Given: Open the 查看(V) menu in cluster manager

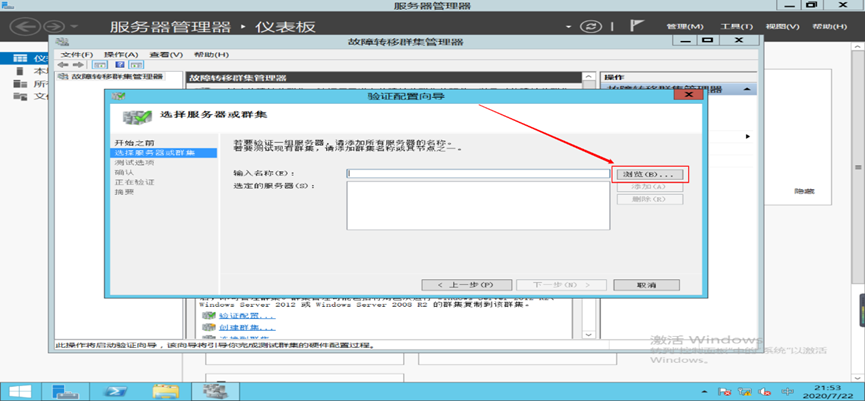Looking at the screenshot, I should [166, 55].
